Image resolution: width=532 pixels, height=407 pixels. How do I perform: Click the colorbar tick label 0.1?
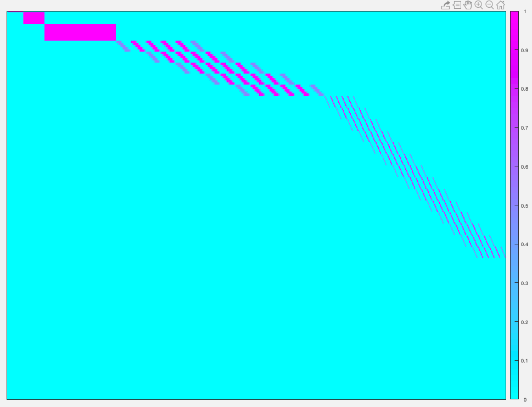tap(524, 361)
